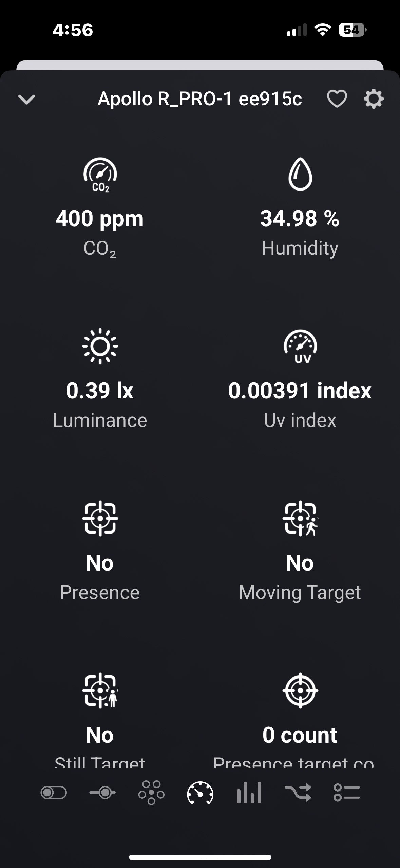400x868 pixels.
Task: Tap the presence target count icon
Action: [300, 690]
